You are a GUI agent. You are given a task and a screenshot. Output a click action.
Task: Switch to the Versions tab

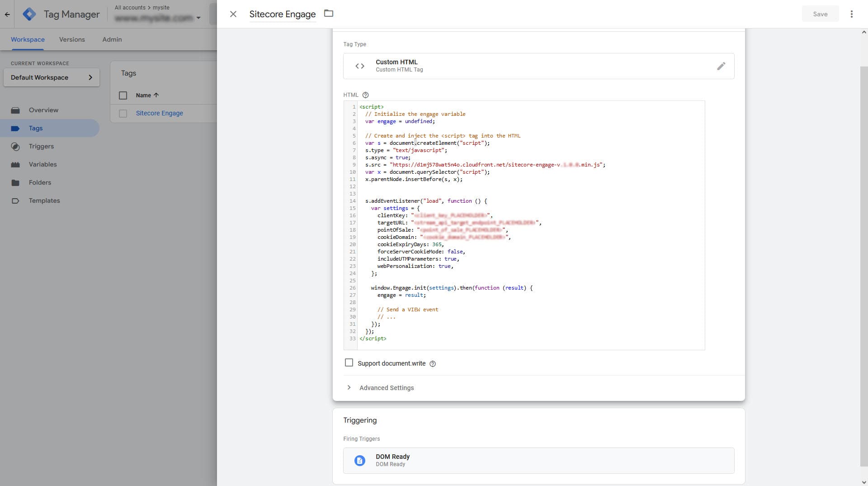pyautogui.click(x=72, y=39)
